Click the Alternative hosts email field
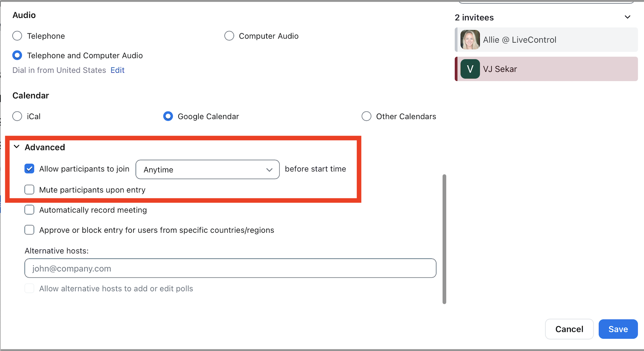Screen dimensions: 644x351 pyautogui.click(x=230, y=268)
